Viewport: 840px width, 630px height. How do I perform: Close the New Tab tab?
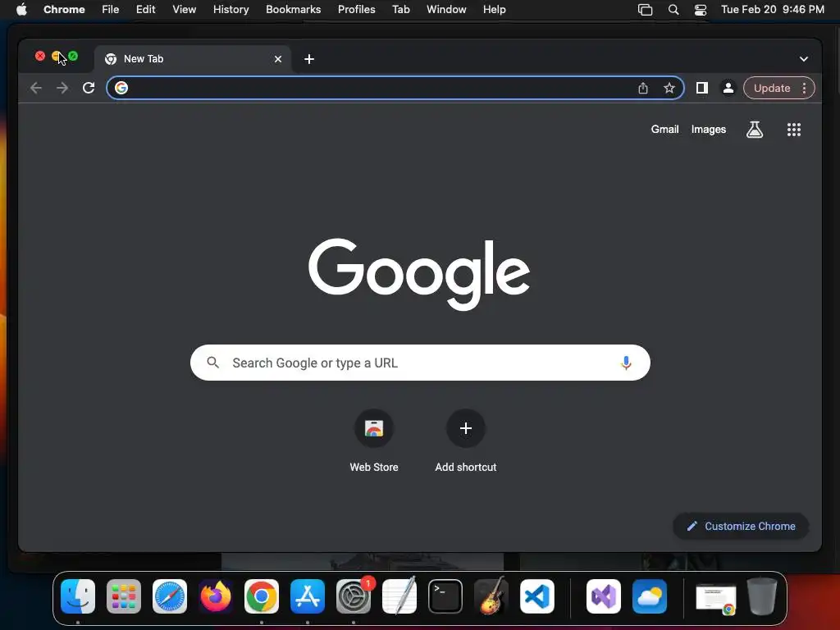(x=278, y=59)
